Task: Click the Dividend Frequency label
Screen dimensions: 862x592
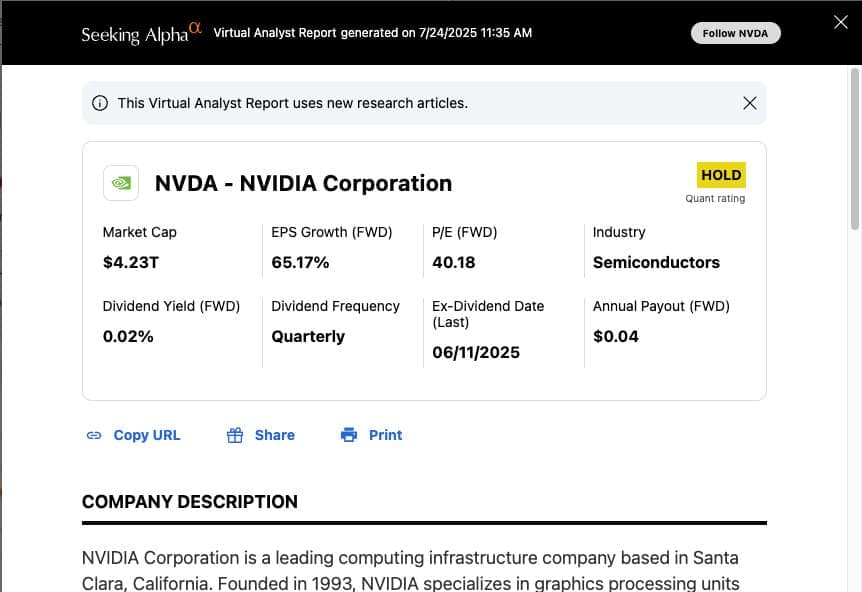Action: tap(335, 306)
